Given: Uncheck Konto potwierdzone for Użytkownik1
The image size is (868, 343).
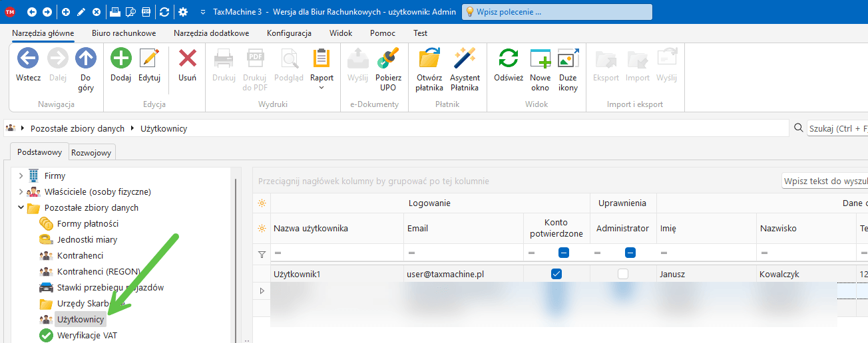Looking at the screenshot, I should click(556, 274).
